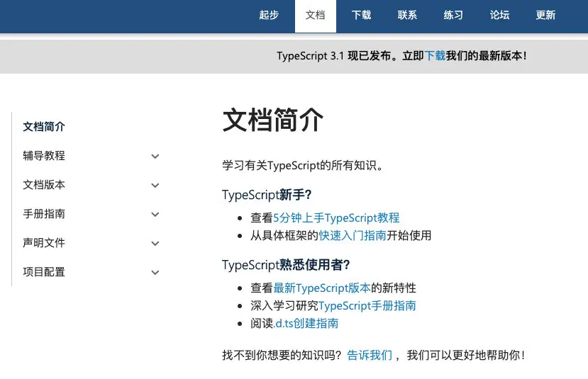The width and height of the screenshot is (588, 379).
Task: Open the 起步 nav item
Action: (269, 15)
